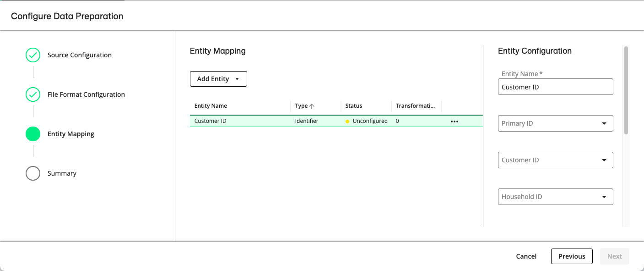Click the filled Entity Mapping step indicator
Screen dimensions: 644x271
pos(32,134)
